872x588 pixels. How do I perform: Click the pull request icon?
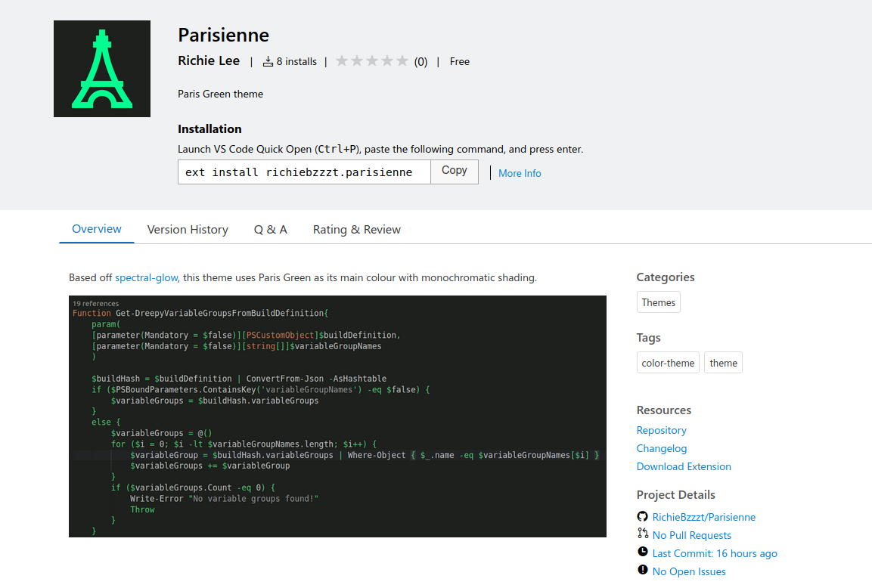click(x=642, y=534)
